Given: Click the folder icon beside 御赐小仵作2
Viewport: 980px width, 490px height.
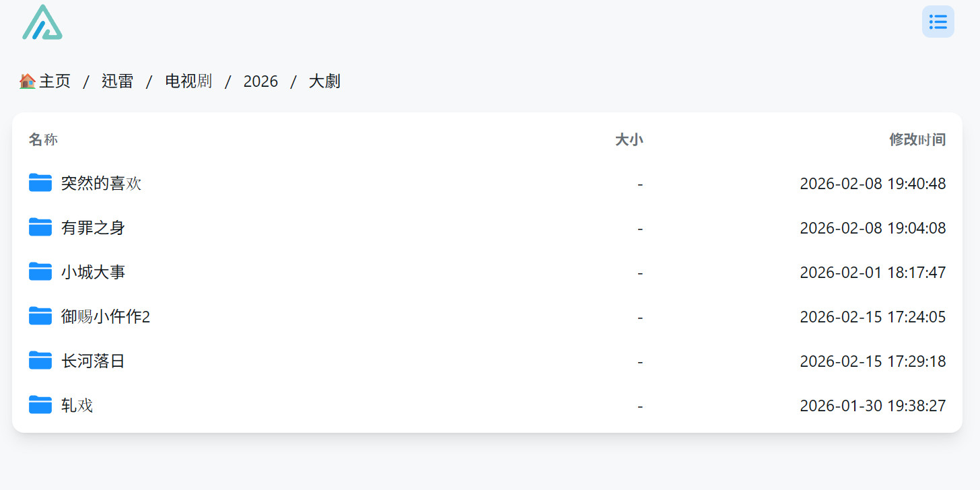Looking at the screenshot, I should point(40,316).
